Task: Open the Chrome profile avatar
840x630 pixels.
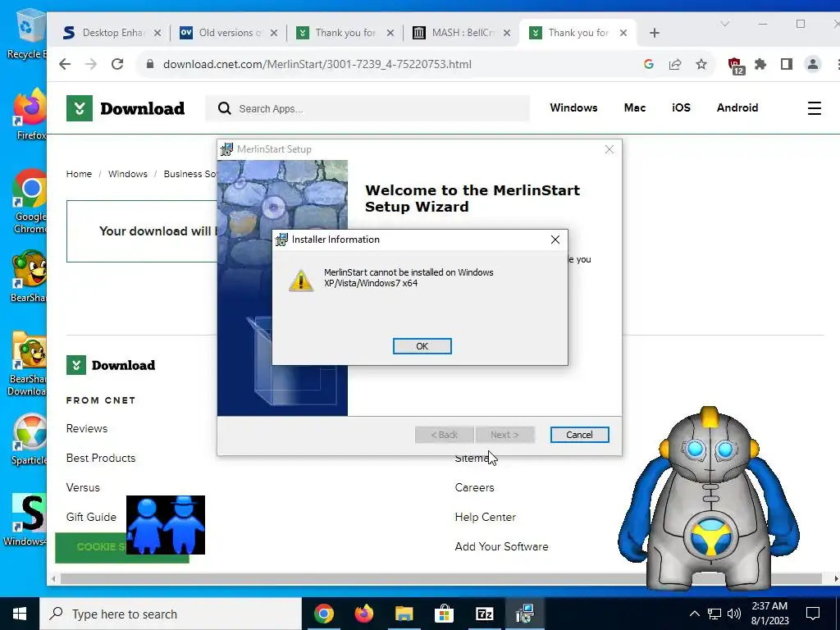Action: click(813, 64)
